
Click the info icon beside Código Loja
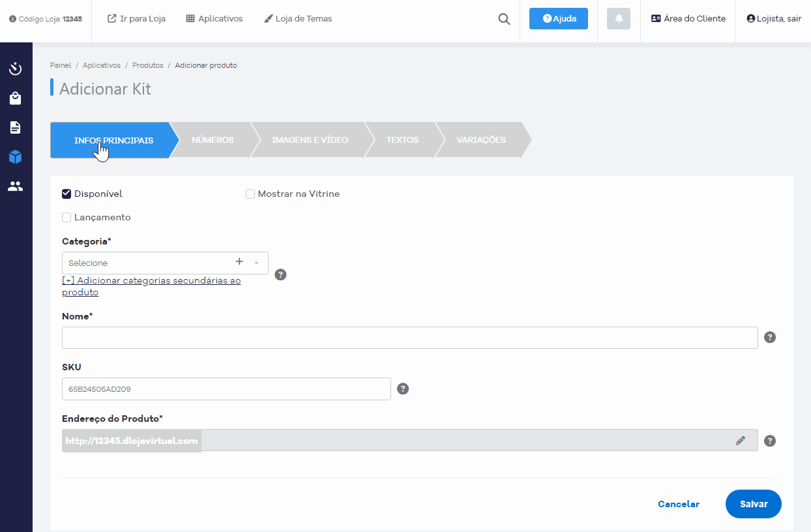point(12,19)
